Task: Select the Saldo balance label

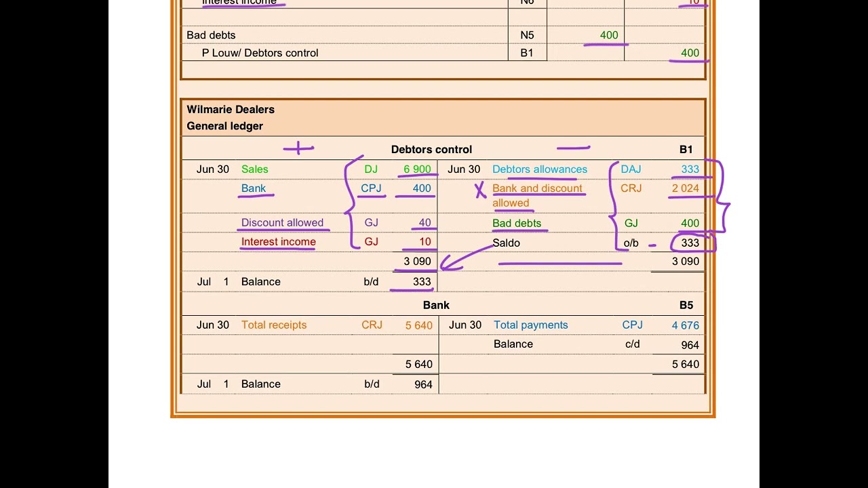Action: (507, 243)
